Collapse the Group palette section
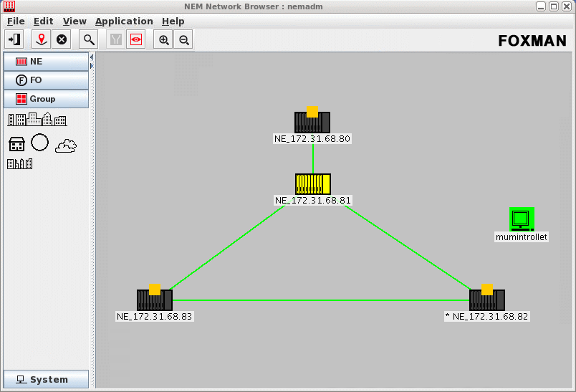 pos(46,99)
